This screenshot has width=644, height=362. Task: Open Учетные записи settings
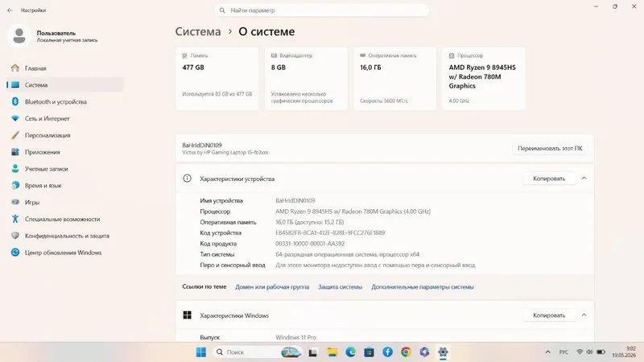tap(66, 169)
